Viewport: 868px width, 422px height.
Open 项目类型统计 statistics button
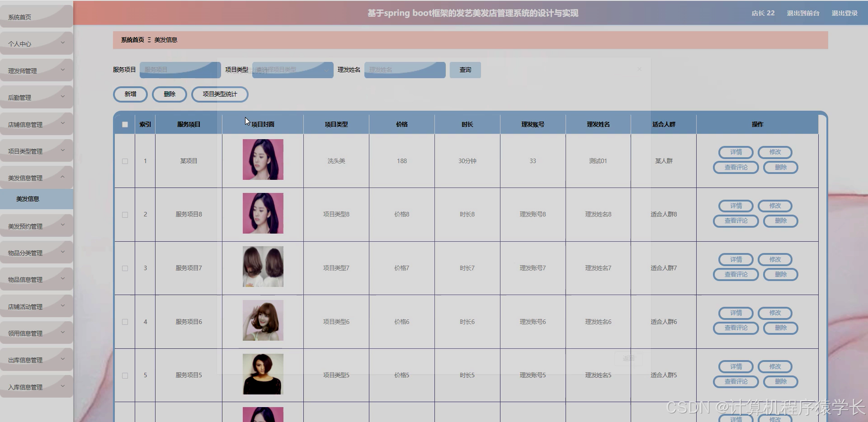tap(220, 94)
